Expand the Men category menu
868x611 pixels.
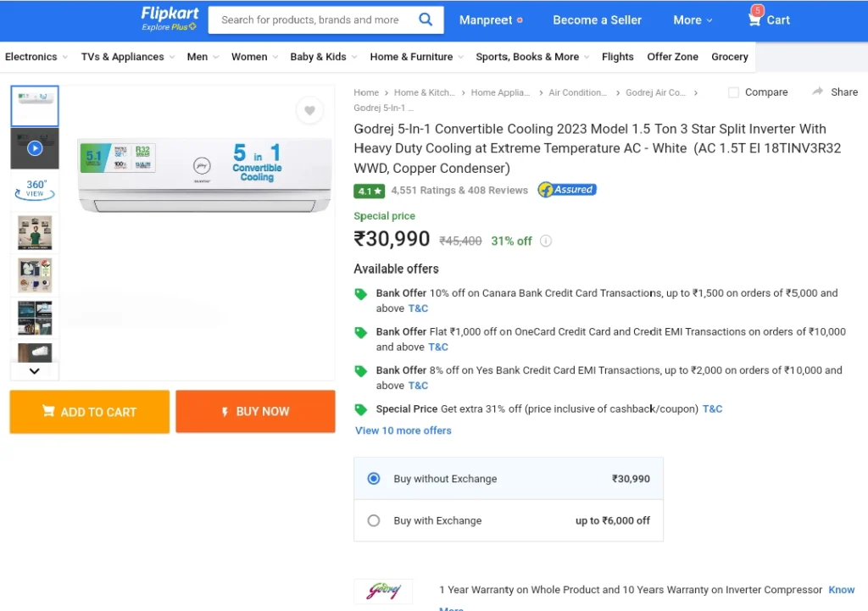click(x=203, y=57)
